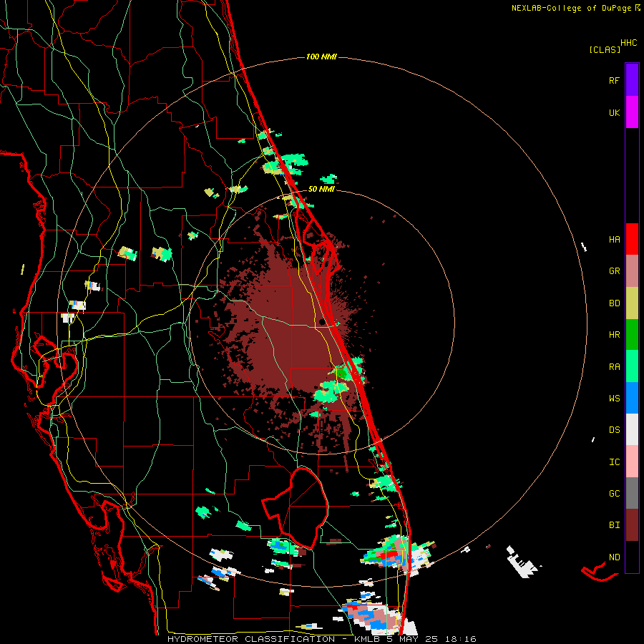Click the IC legend label
Screen dimensions: 644x644
(x=614, y=462)
